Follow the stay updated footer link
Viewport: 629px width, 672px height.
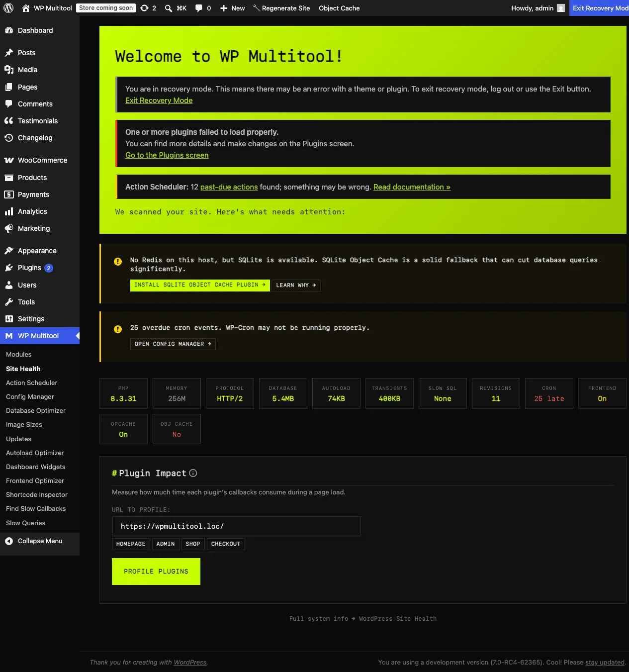click(x=605, y=663)
